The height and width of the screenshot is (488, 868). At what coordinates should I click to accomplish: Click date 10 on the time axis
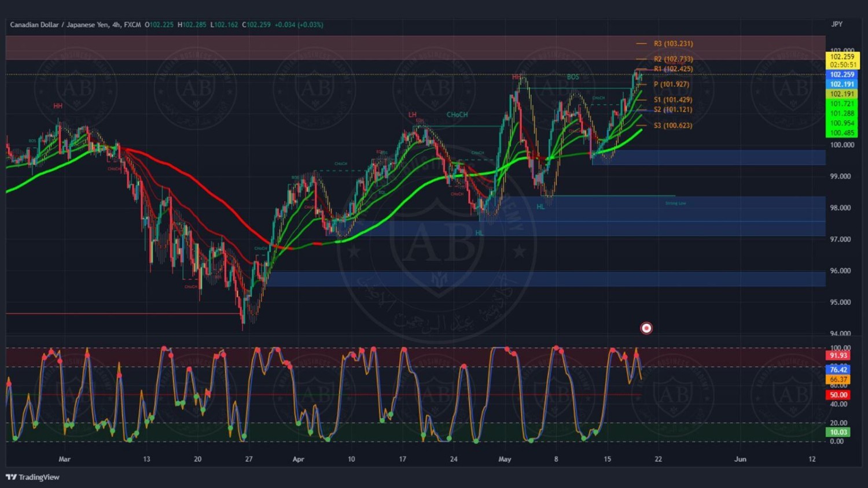point(351,459)
